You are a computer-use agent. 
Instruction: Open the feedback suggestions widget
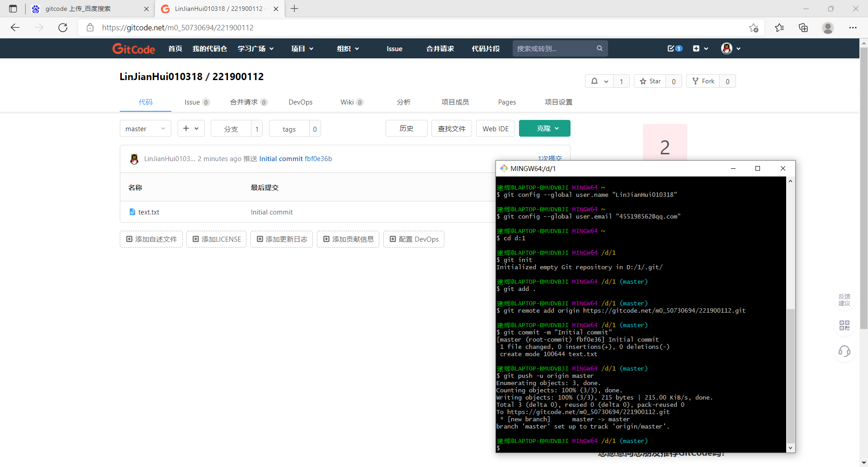coord(844,300)
